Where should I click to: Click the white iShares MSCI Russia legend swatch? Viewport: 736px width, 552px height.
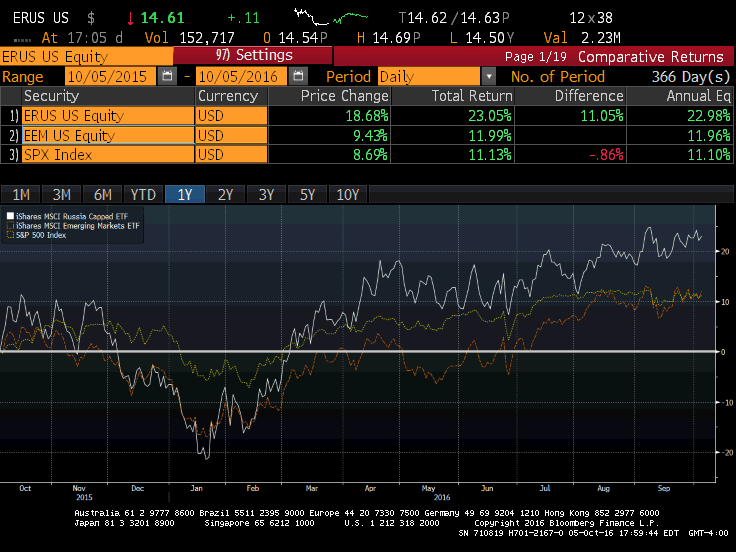coord(10,216)
